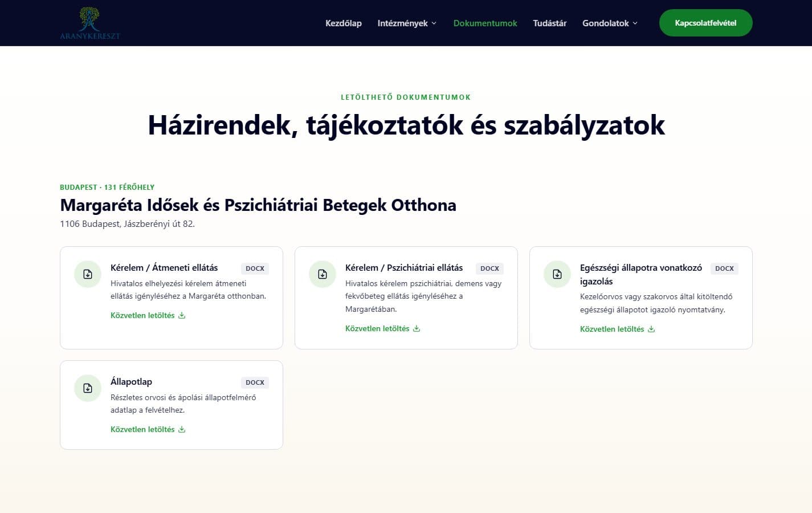Click the document icon on Egészségi állapotra vonatkozó igazolás card

pos(557,274)
